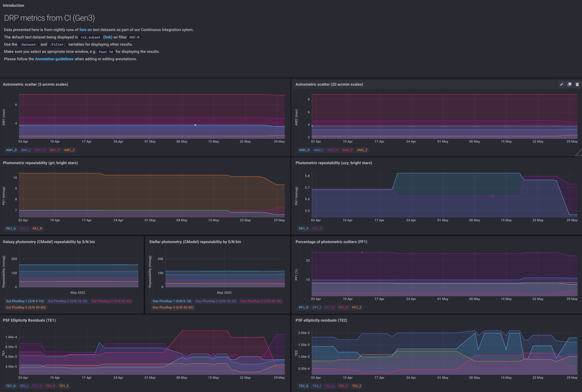Toggle Star PhotRep 1 (S/N 5-10) series
582x392 pixels.
pyautogui.click(x=172, y=301)
